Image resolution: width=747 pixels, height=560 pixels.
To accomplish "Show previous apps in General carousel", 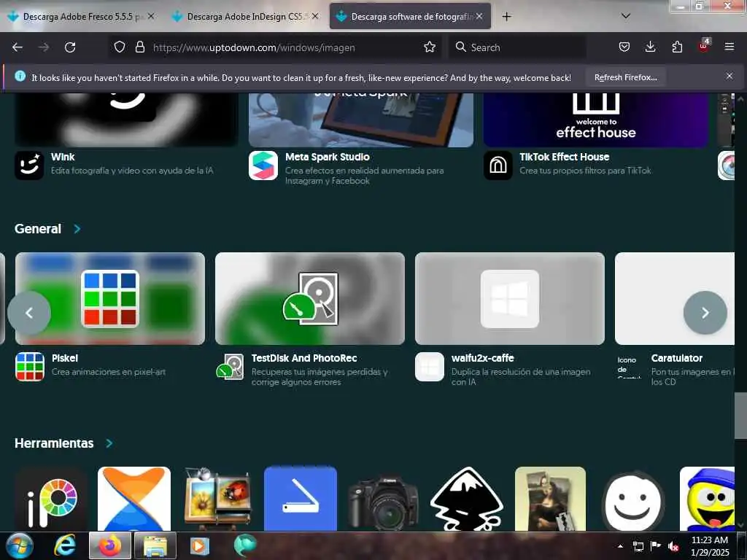I will point(29,313).
